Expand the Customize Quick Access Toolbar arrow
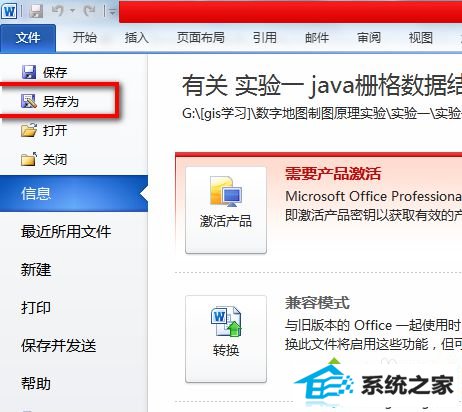Screen dimensions: 462x412 point(112,12)
